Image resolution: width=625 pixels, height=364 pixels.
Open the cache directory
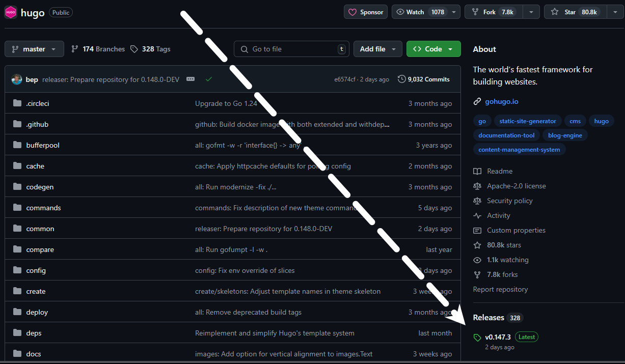pyautogui.click(x=35, y=166)
